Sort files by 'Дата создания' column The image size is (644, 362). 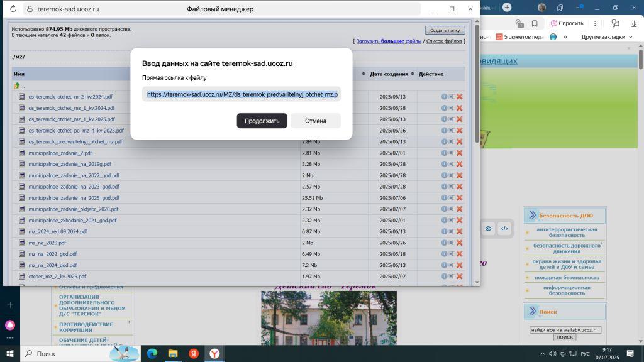click(x=389, y=74)
